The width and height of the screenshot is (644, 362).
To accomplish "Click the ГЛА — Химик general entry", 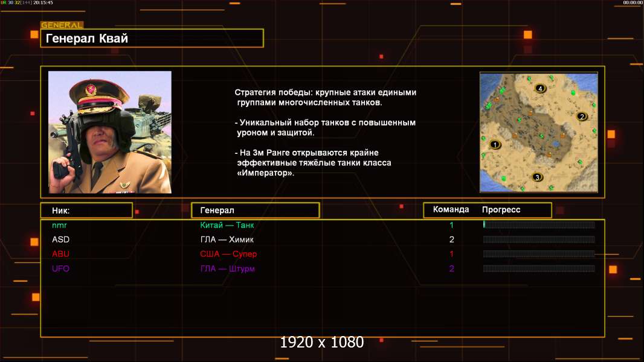I will pos(227,240).
